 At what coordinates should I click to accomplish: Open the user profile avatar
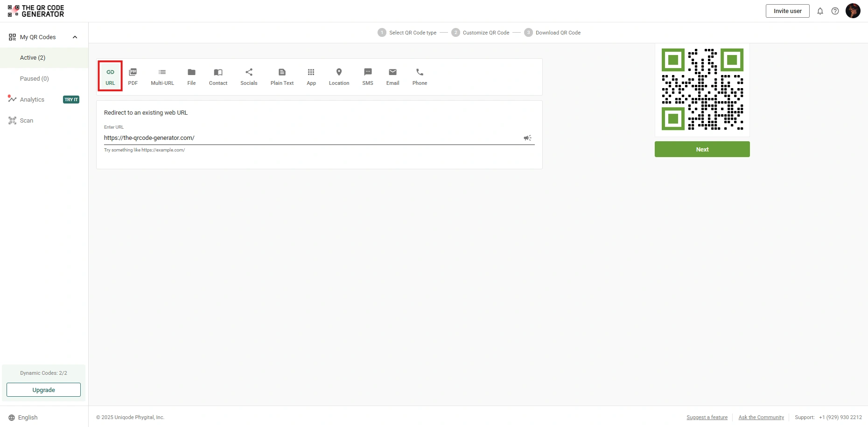(x=853, y=11)
